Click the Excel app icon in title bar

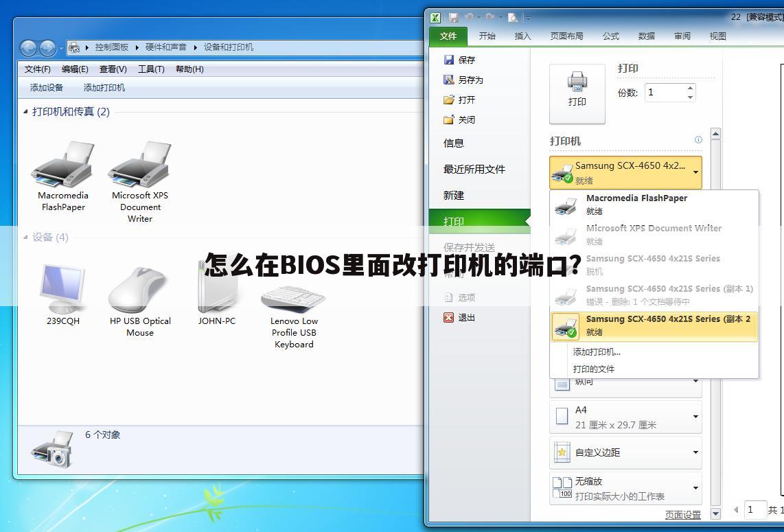point(435,17)
